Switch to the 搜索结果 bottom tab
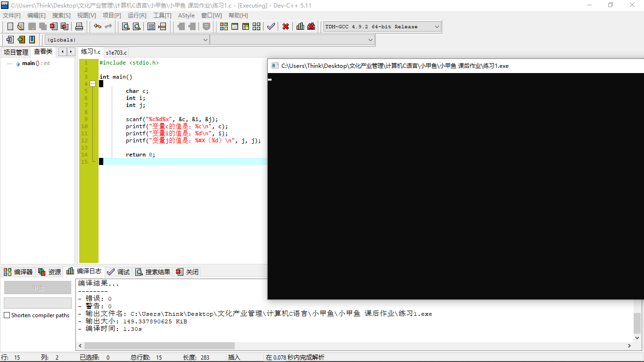 coord(153,272)
